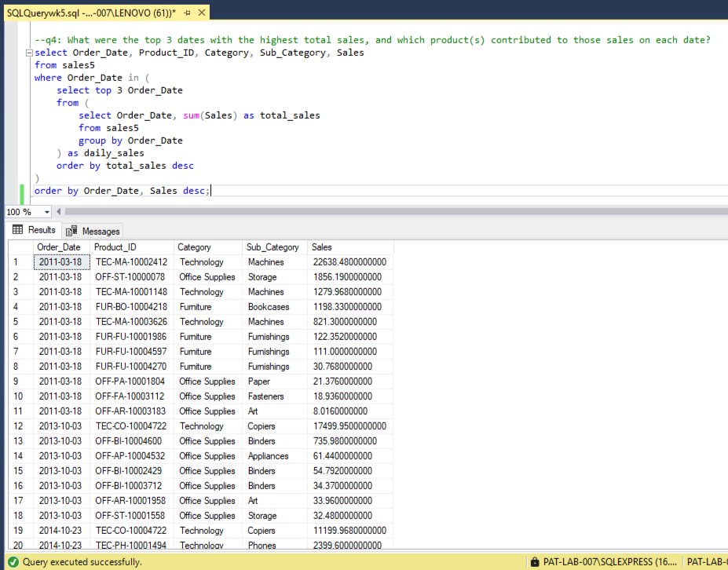Click cell FUR-BO-10004218
Image resolution: width=728 pixels, height=570 pixels.
[x=131, y=307]
